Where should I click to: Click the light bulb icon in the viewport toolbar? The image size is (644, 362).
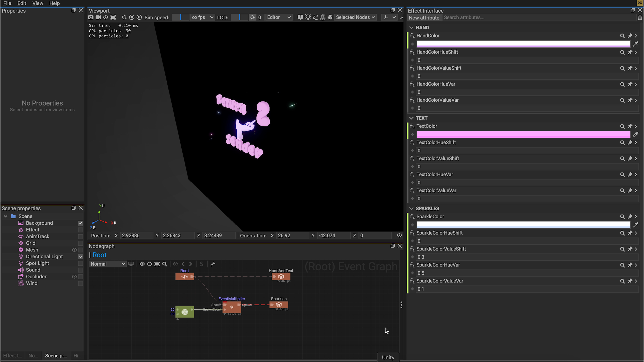[x=308, y=17]
